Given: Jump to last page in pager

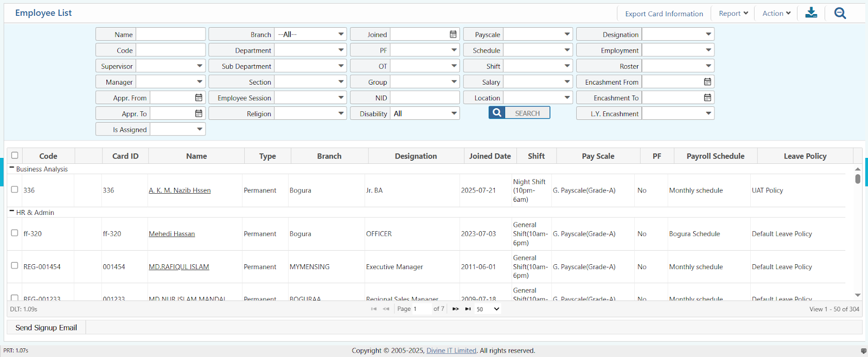Looking at the screenshot, I should [468, 309].
